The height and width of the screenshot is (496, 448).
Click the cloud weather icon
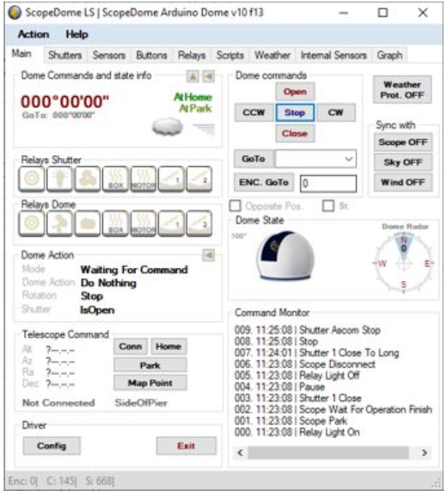tap(168, 127)
